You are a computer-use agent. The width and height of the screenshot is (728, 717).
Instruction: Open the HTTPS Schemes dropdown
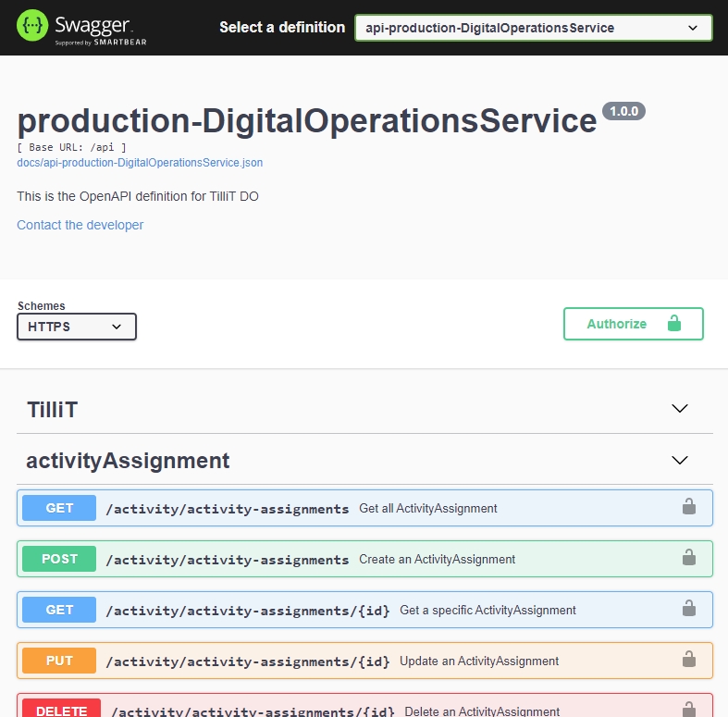point(77,327)
